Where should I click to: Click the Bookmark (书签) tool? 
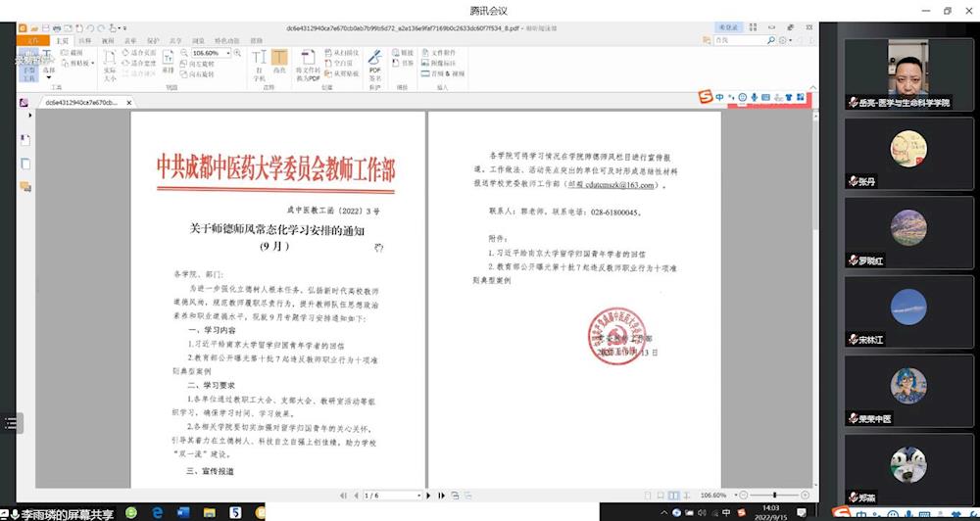pos(403,63)
